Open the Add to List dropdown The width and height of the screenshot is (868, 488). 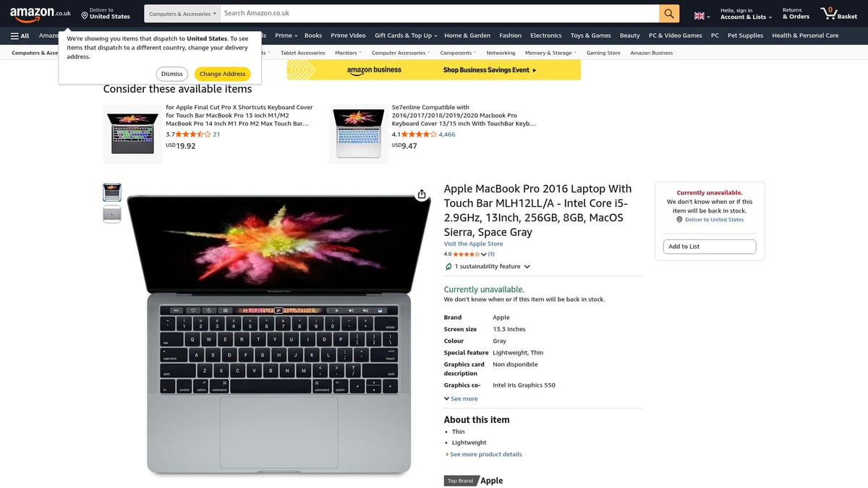[x=710, y=247]
